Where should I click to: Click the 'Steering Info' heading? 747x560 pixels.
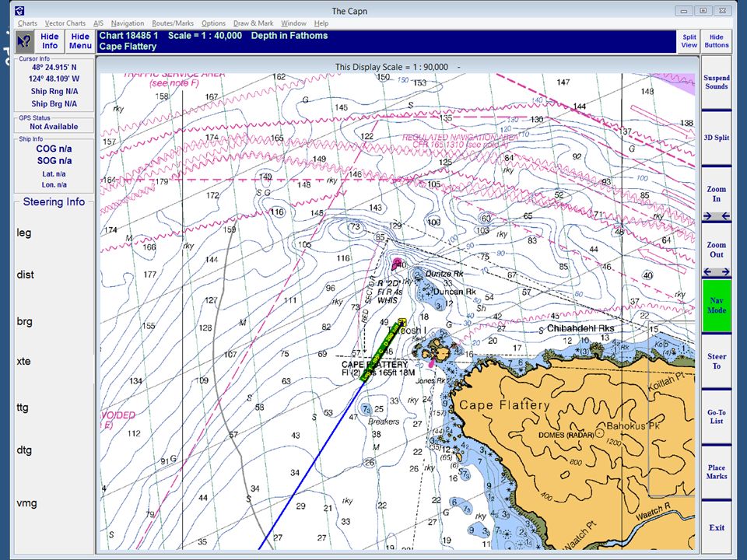[x=54, y=202]
